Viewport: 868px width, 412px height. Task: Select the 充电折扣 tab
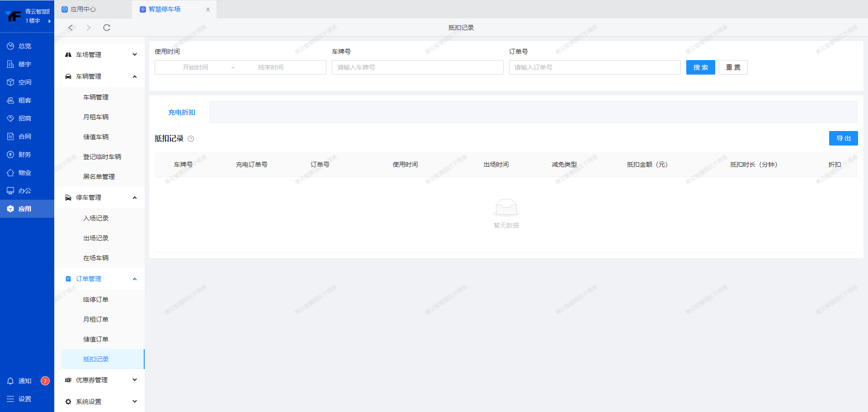[182, 112]
